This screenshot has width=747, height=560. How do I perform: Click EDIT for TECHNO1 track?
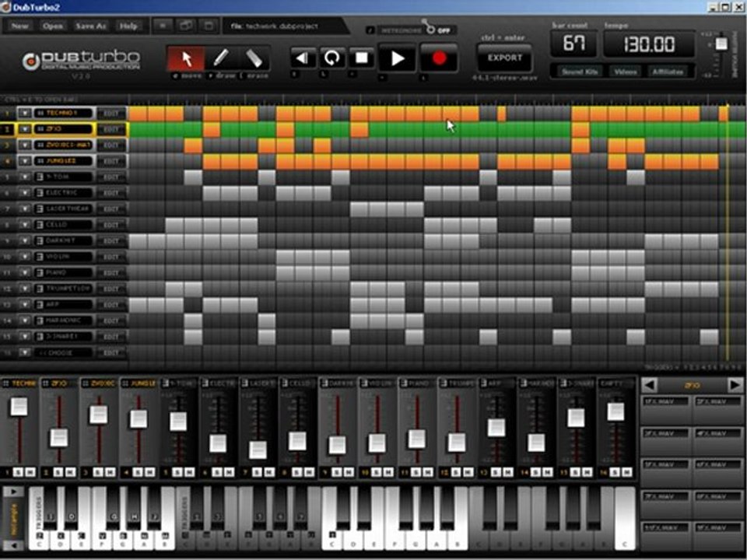click(x=111, y=114)
